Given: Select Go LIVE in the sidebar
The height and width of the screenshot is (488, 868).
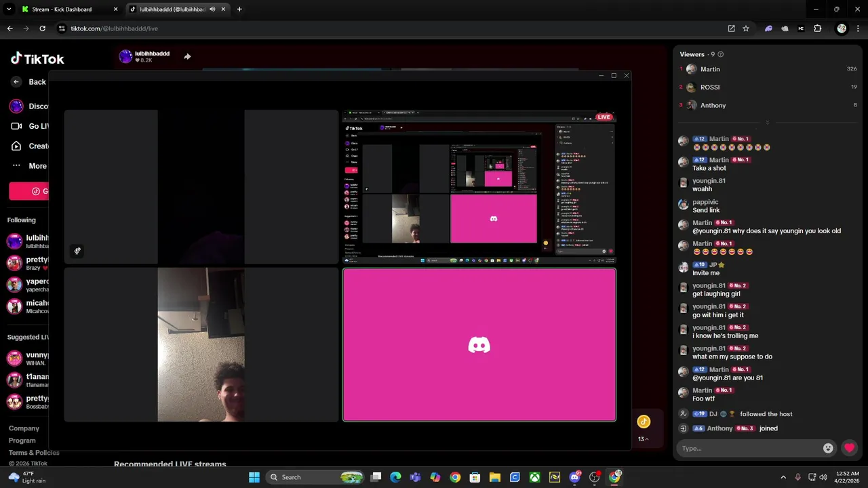Looking at the screenshot, I should (x=28, y=126).
